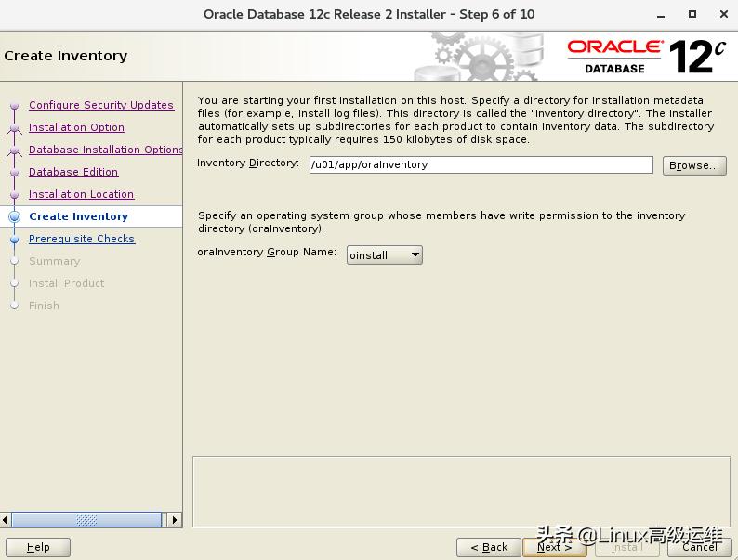Cancel the Oracle installation
The height and width of the screenshot is (560, 738).
point(700,547)
